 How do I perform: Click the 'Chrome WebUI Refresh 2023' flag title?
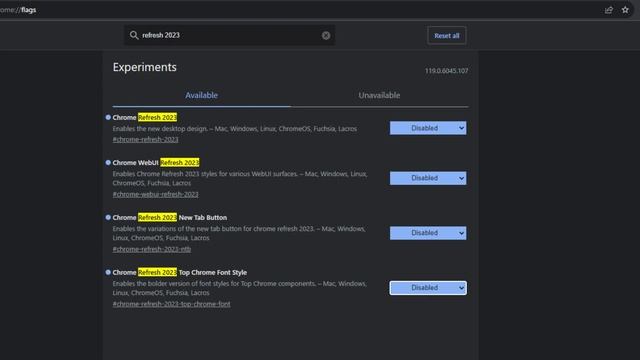point(156,162)
